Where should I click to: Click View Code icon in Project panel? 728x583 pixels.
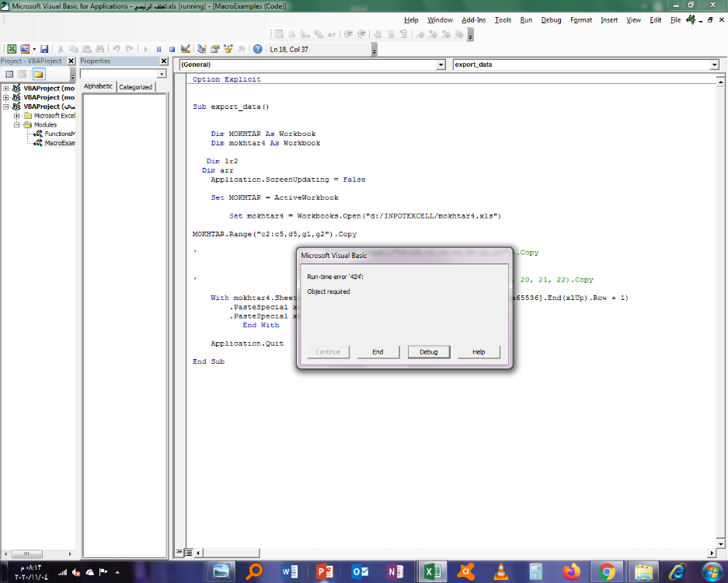(x=9, y=74)
